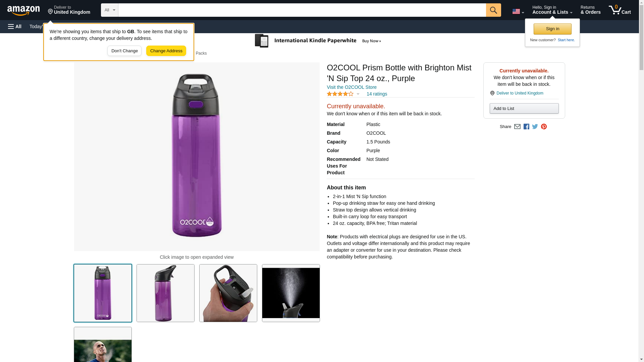
Task: Open the All hamburger menu
Action: coord(15,26)
